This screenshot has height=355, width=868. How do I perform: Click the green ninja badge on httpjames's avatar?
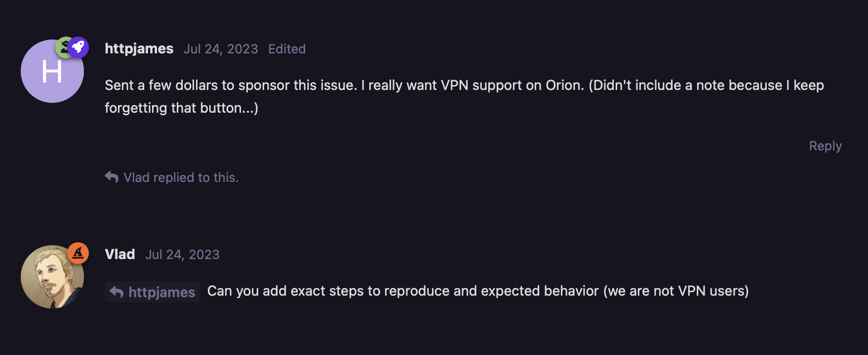(63, 46)
